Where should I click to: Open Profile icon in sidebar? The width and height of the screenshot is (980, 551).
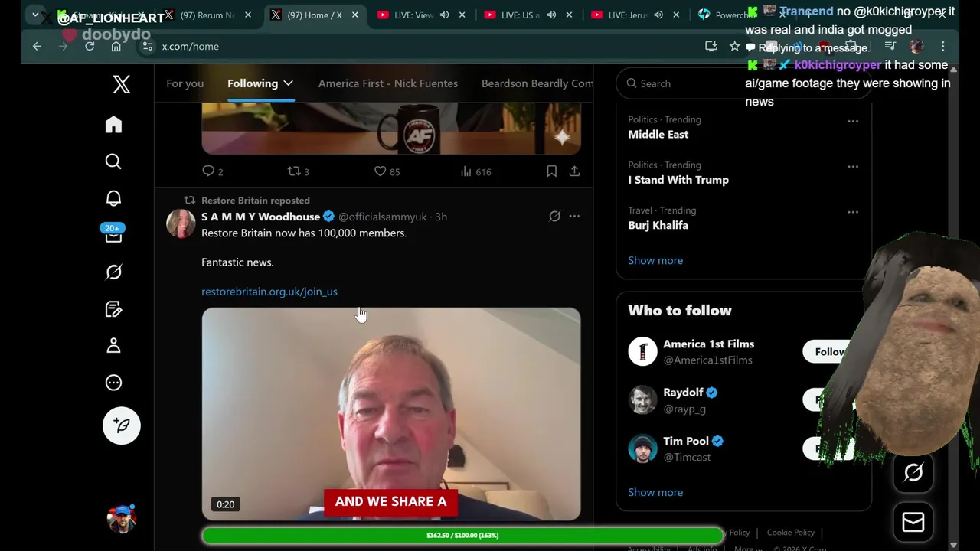coord(113,346)
